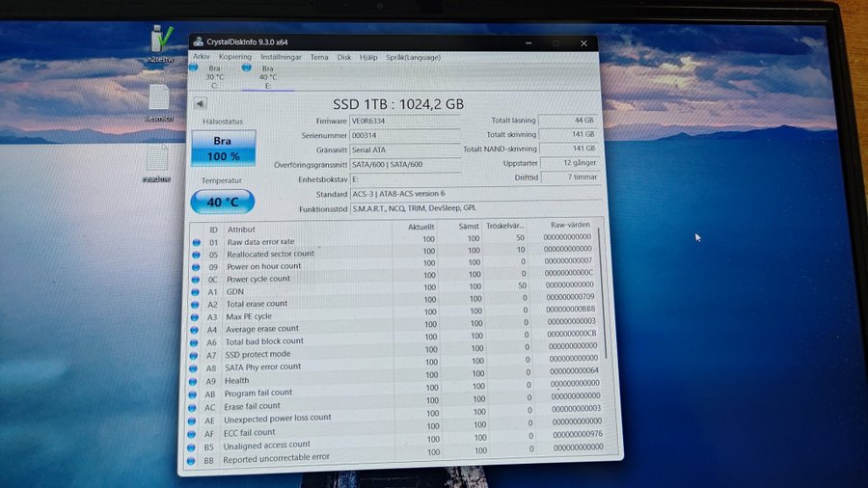Click the blue status dot for ECC fail count

point(192,434)
